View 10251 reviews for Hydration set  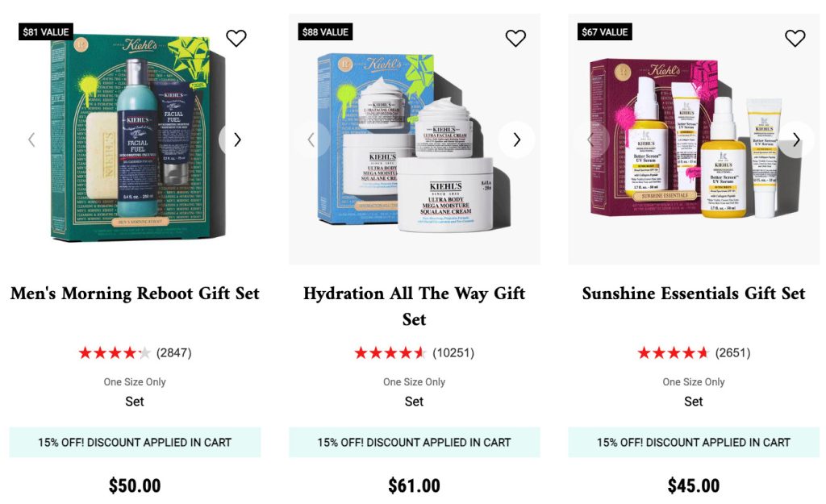(x=414, y=353)
